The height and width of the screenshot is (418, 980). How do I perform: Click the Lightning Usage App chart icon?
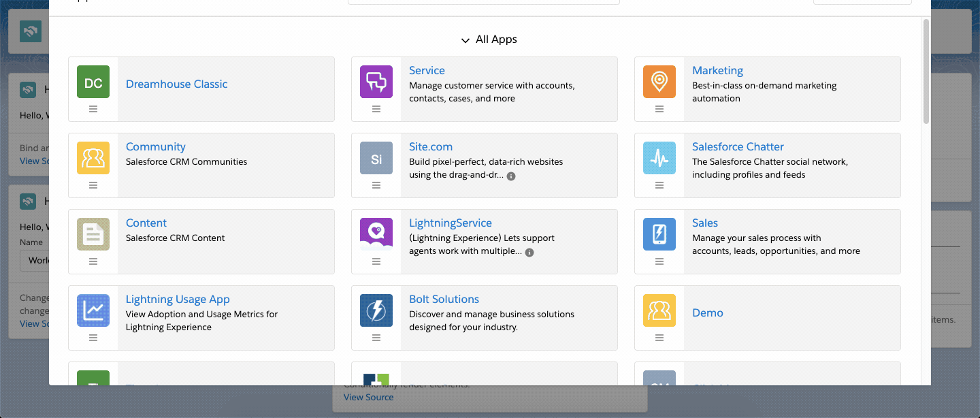coord(93,311)
